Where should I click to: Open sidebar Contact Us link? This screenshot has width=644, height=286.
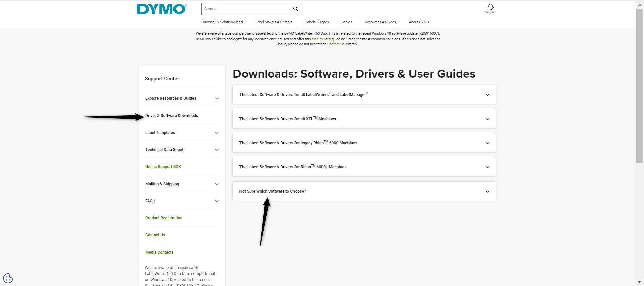pyautogui.click(x=155, y=235)
